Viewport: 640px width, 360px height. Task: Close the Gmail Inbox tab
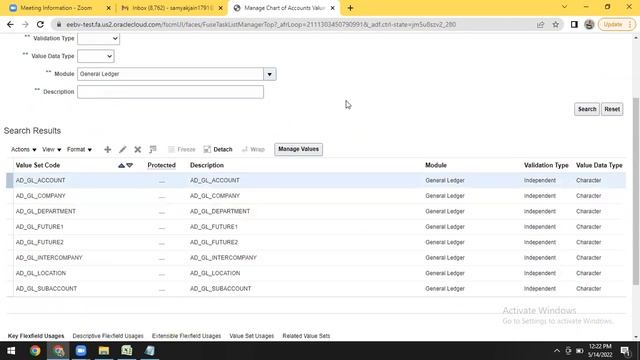tap(221, 8)
